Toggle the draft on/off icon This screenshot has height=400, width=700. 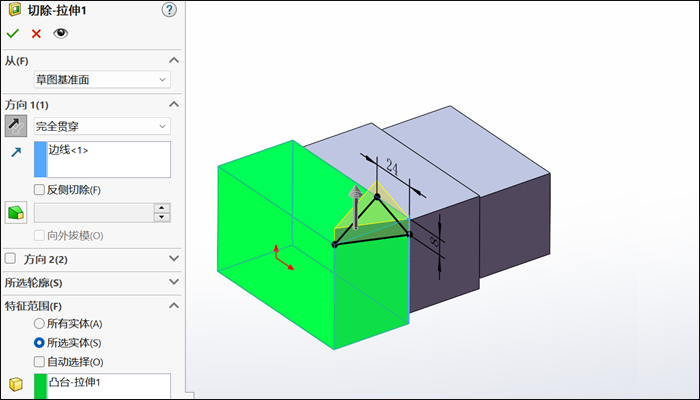coord(16,212)
